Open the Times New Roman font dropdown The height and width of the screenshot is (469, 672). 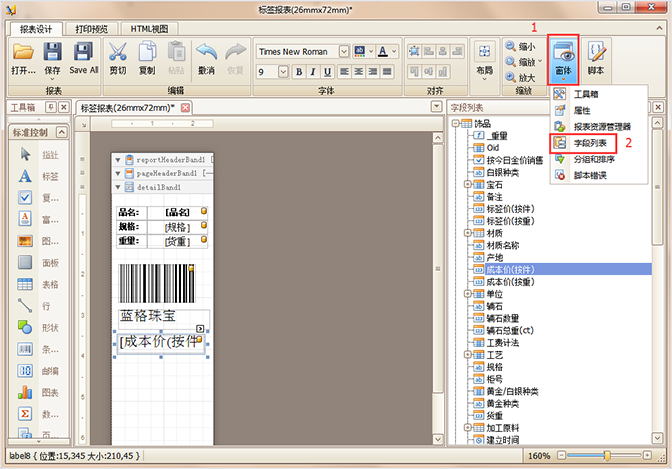click(x=345, y=51)
